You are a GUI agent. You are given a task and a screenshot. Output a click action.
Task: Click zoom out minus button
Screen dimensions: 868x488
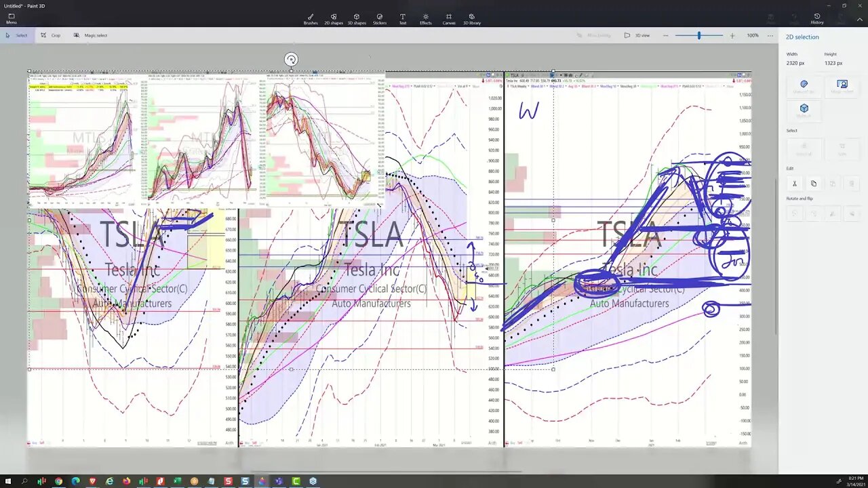[x=666, y=35]
